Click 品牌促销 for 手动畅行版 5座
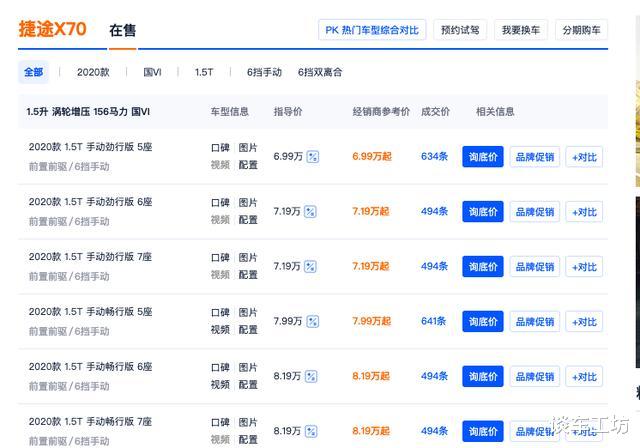The image size is (640, 448). click(535, 322)
